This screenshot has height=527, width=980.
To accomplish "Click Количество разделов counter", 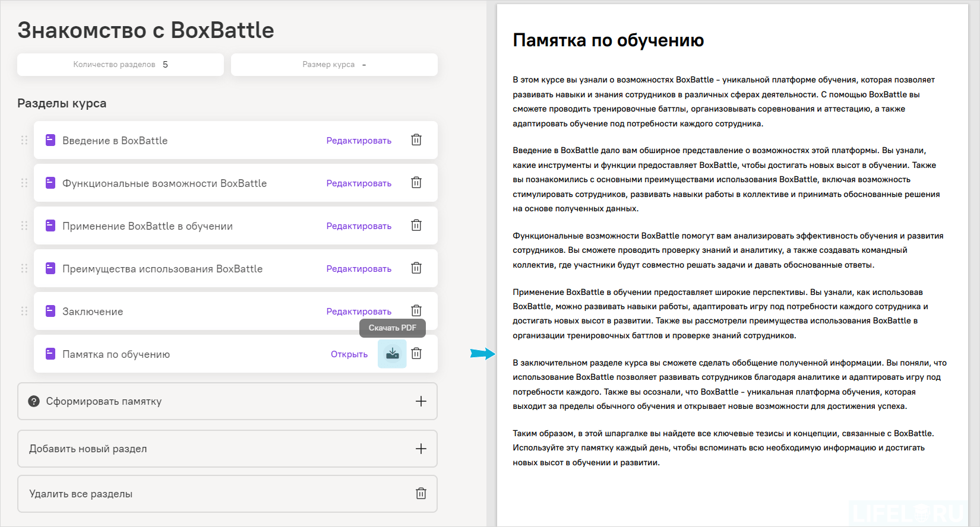I will point(121,65).
